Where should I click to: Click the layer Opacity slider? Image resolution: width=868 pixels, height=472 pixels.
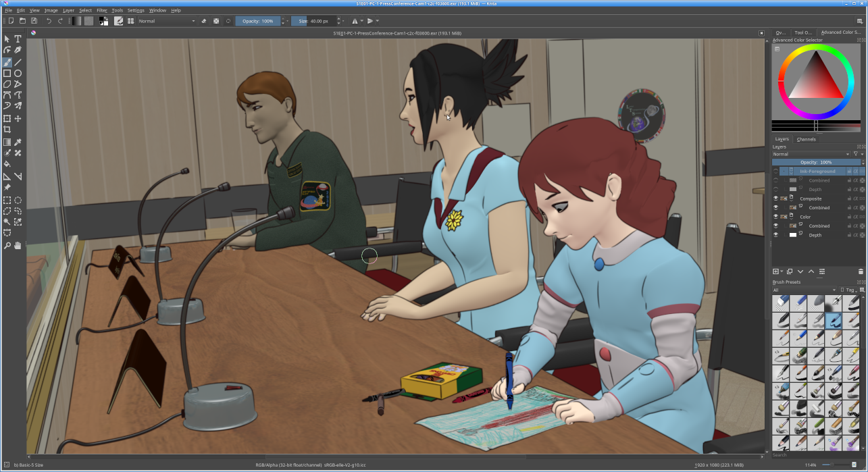pos(816,162)
